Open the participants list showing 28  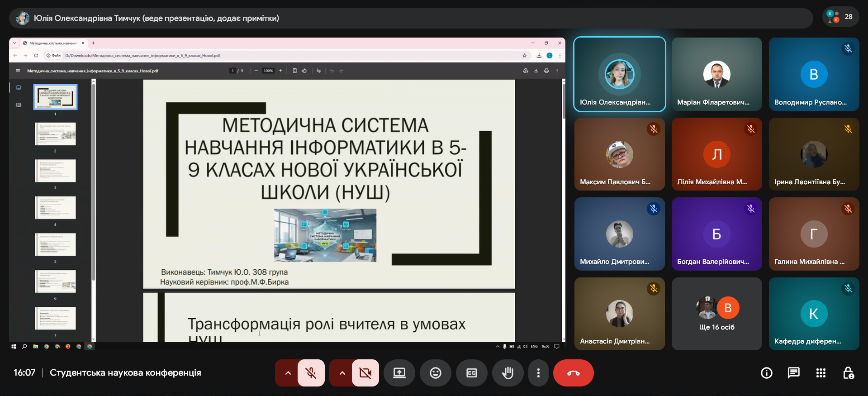(840, 17)
